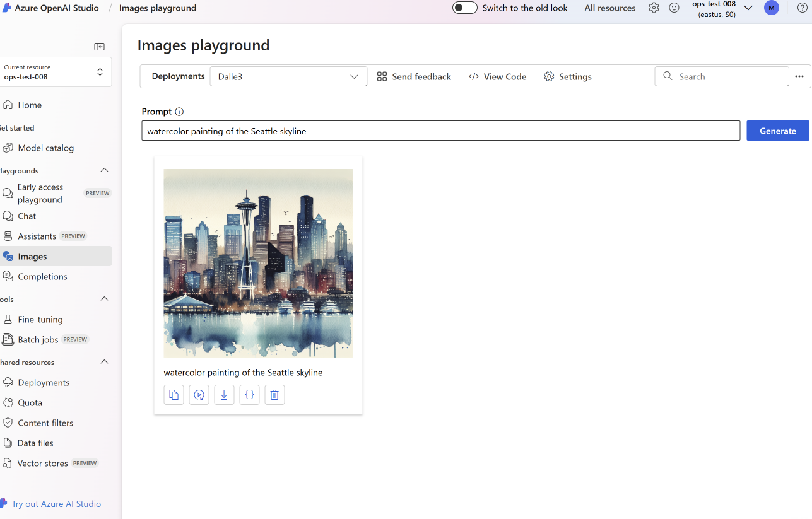Image resolution: width=812 pixels, height=519 pixels.
Task: Click Send feedback
Action: pos(414,76)
